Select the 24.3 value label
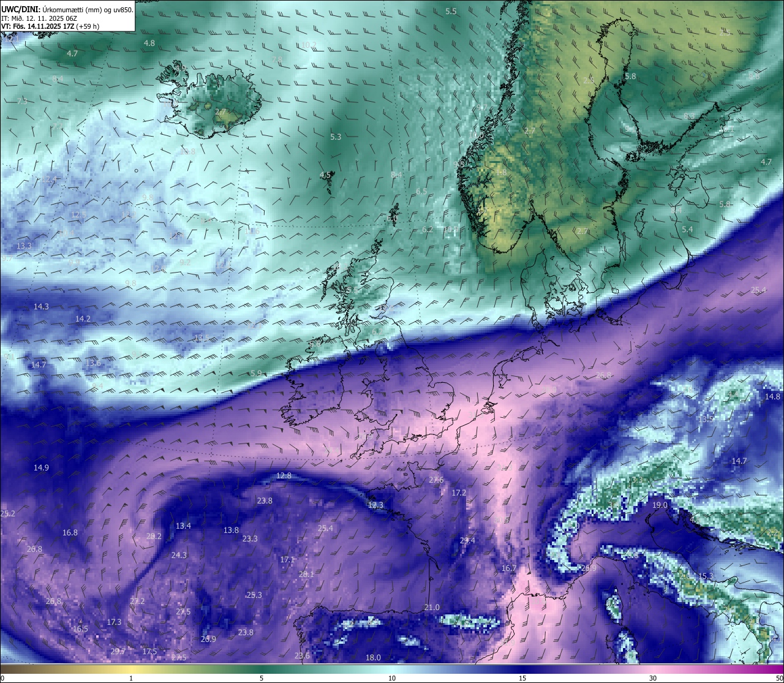This screenshot has width=784, height=683. coord(179,555)
